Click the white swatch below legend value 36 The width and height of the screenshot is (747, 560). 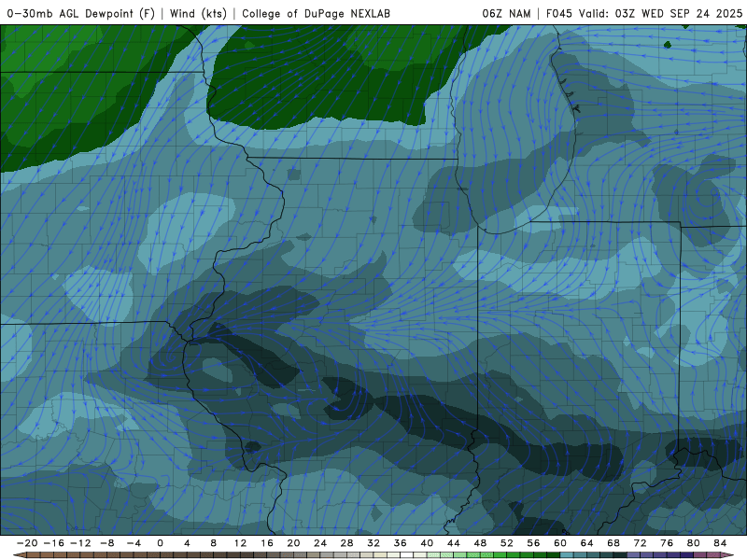click(407, 555)
